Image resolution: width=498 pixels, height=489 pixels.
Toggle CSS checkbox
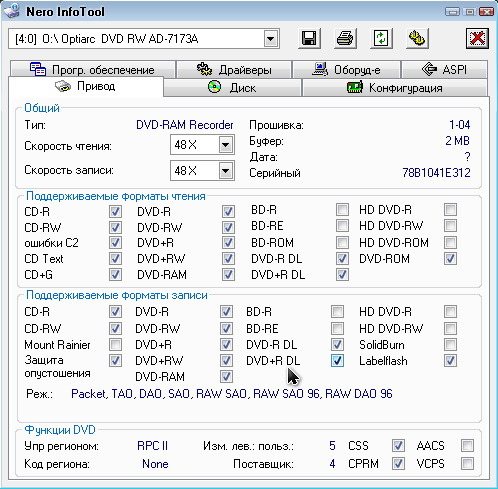398,445
